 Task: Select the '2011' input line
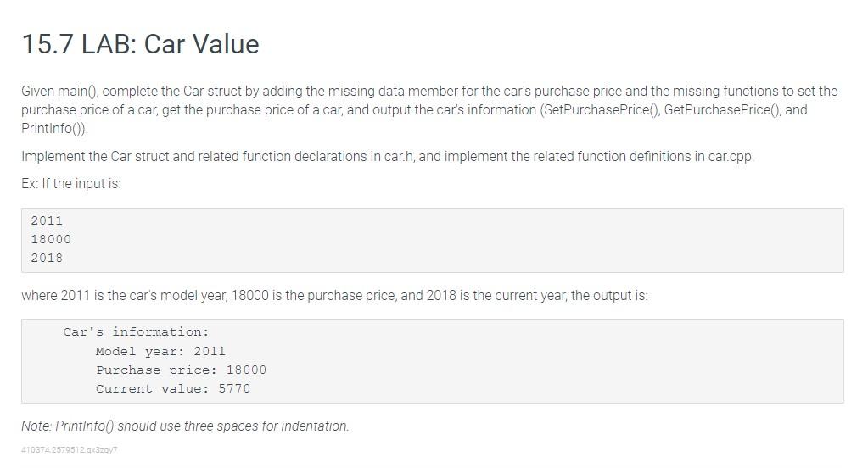click(x=47, y=220)
